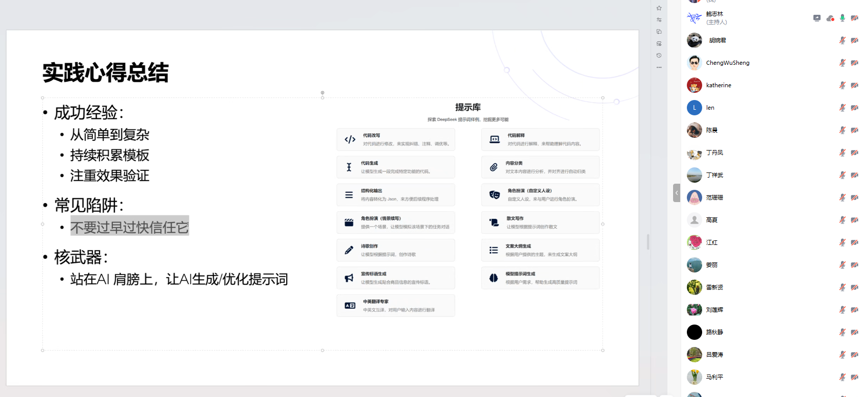Open the 中英翻译专家 prompt card
868x397 pixels.
[395, 306]
